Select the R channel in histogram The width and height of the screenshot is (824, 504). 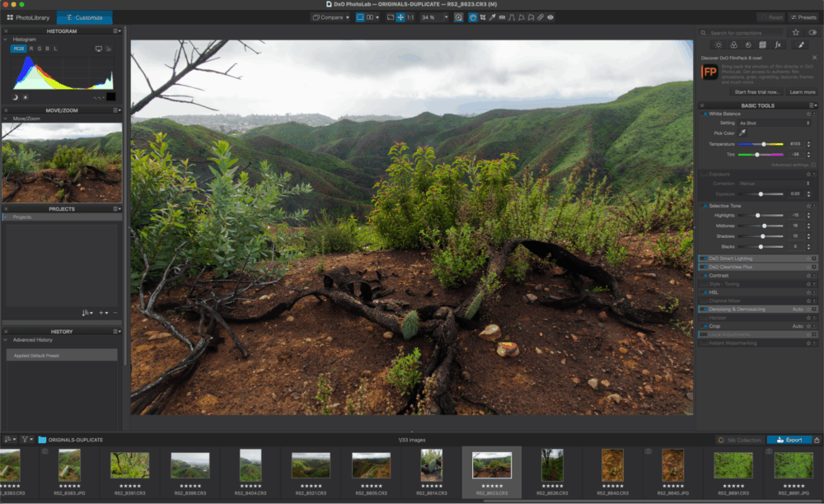pyautogui.click(x=31, y=49)
